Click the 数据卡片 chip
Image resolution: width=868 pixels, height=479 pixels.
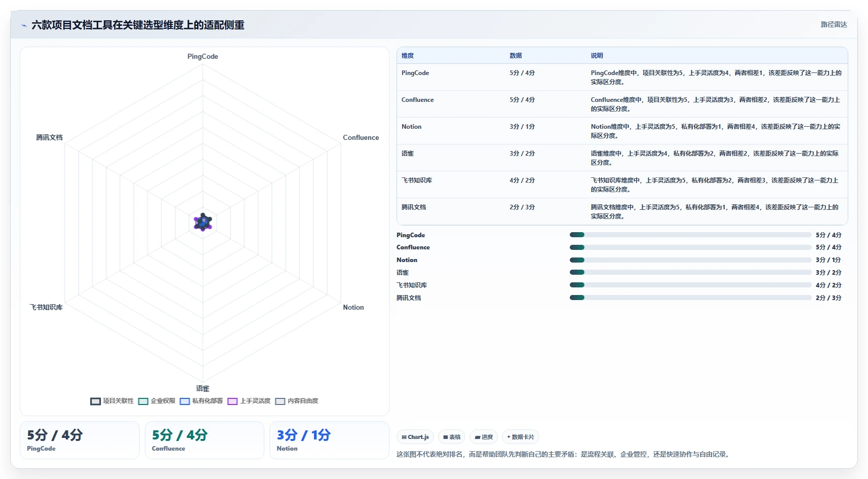(521, 437)
